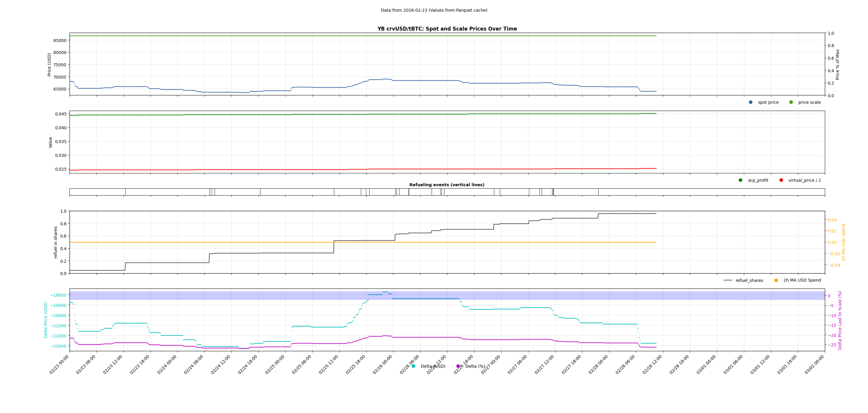Click the chart title YB crvUSD/tBTC
The image size is (868, 413).
click(x=447, y=29)
